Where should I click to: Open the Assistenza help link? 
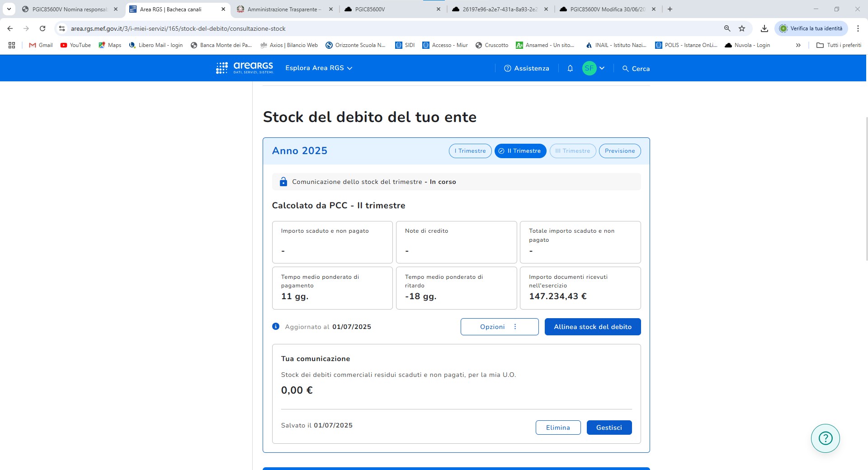[x=527, y=68]
